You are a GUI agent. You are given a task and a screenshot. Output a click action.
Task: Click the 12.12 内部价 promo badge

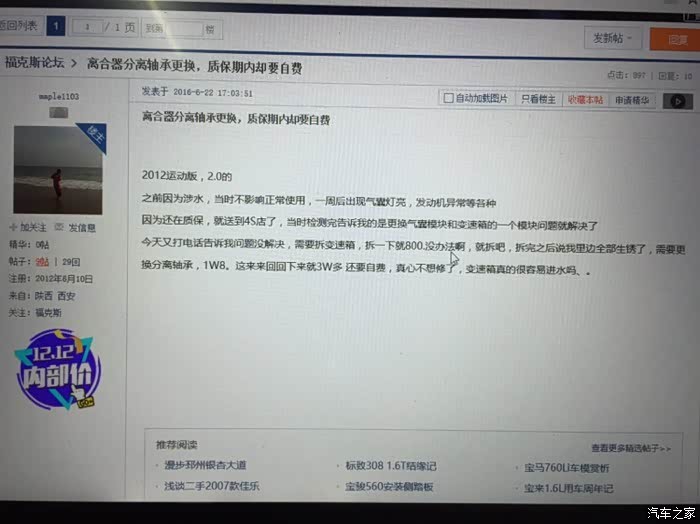click(57, 370)
